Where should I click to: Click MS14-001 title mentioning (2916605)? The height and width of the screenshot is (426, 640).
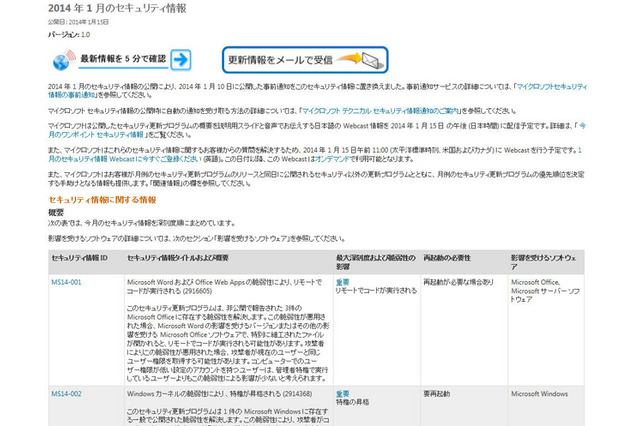tap(224, 286)
